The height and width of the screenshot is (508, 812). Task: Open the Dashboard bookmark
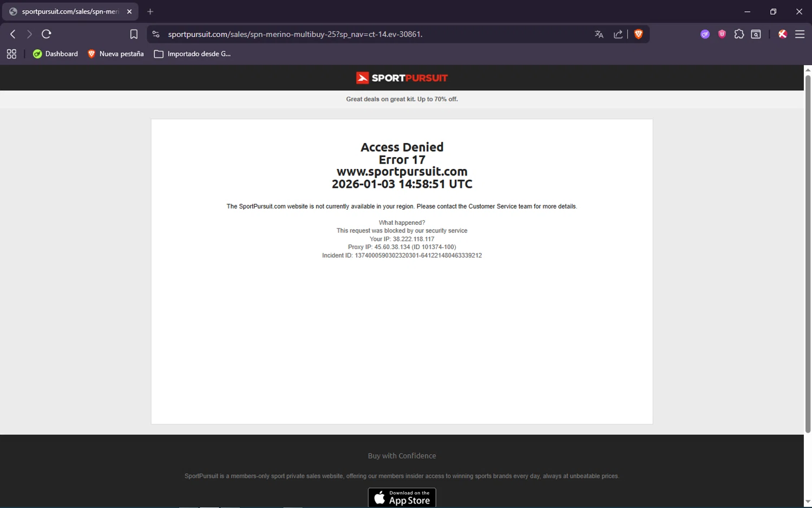point(55,54)
